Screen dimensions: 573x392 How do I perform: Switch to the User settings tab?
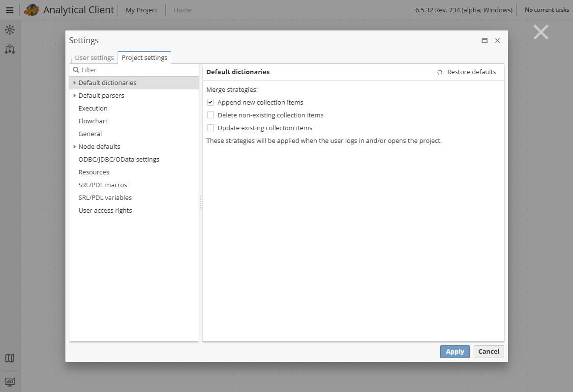click(94, 57)
